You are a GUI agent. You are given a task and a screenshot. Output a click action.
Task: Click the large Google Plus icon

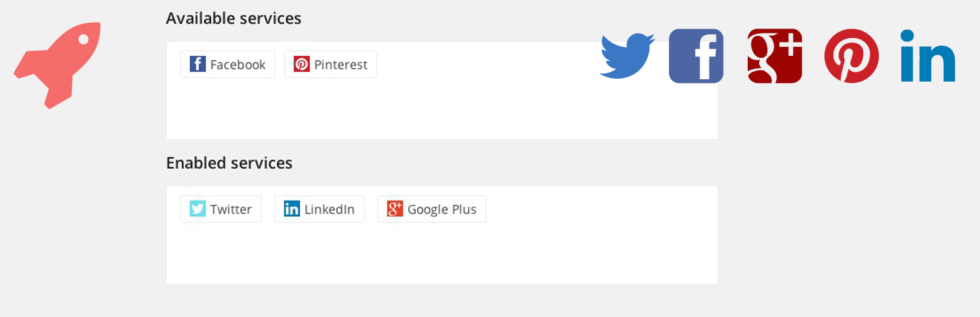click(774, 56)
